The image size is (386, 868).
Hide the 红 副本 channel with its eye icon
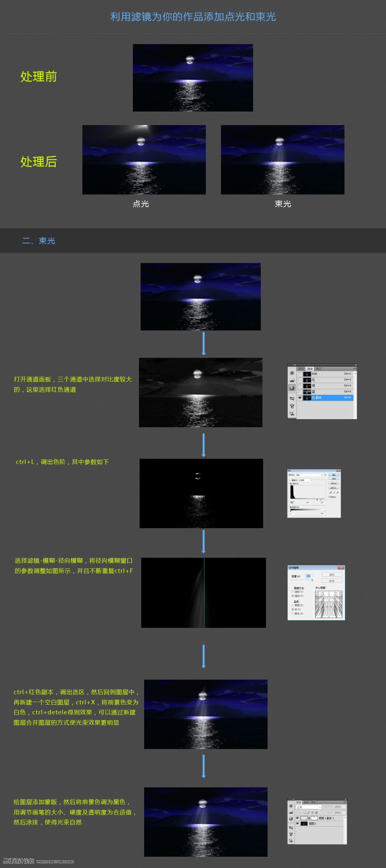pyautogui.click(x=300, y=398)
